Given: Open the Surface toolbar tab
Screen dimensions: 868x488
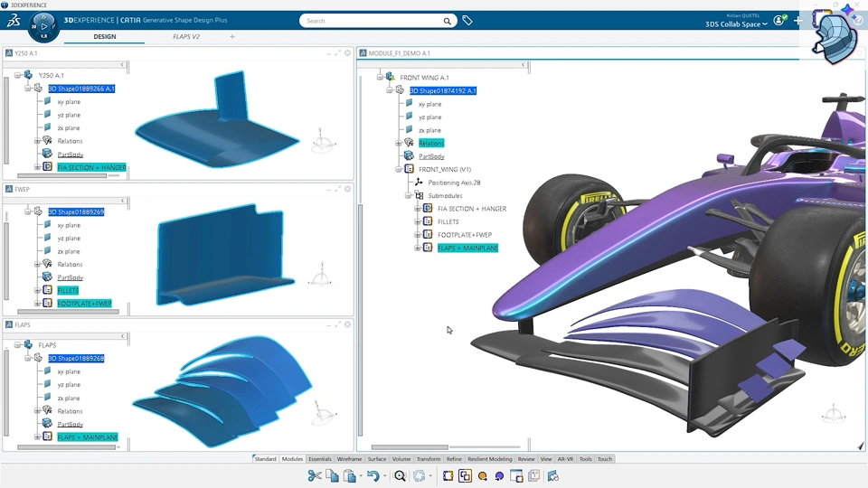Looking at the screenshot, I should tap(377, 459).
